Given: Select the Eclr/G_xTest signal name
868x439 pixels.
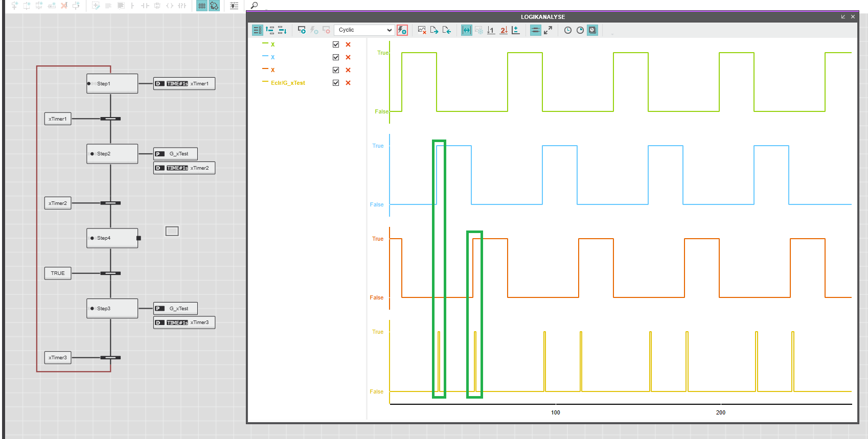Looking at the screenshot, I should point(288,83).
